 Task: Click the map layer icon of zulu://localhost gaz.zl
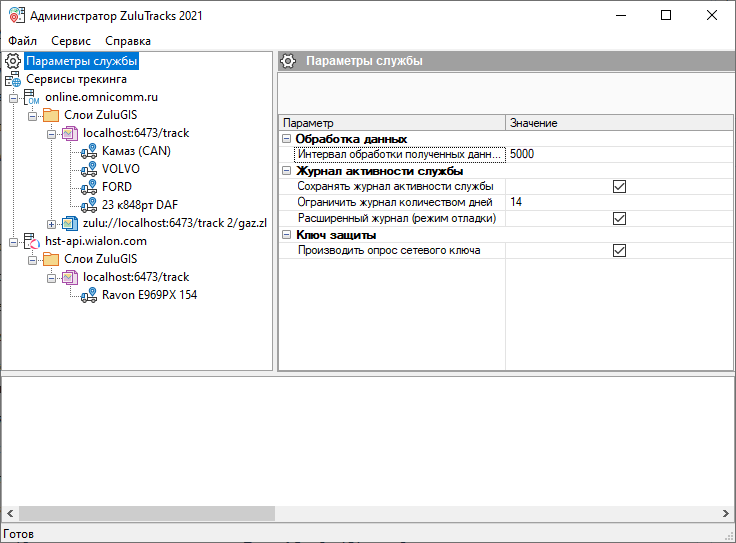[70, 223]
